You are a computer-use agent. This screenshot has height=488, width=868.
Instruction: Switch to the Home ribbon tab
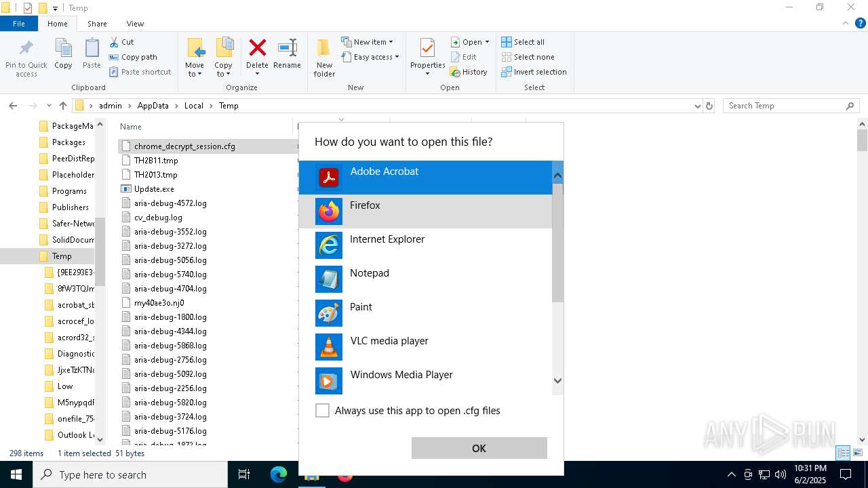click(57, 24)
